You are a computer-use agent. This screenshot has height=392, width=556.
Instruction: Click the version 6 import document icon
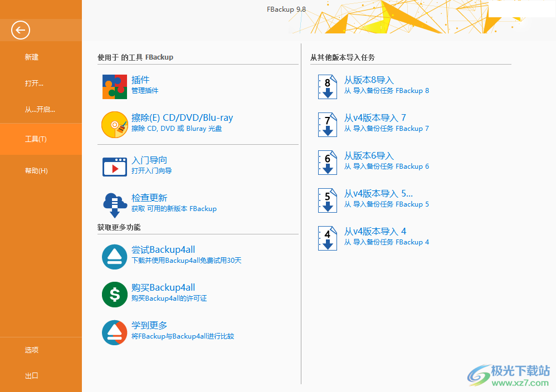pos(327,163)
